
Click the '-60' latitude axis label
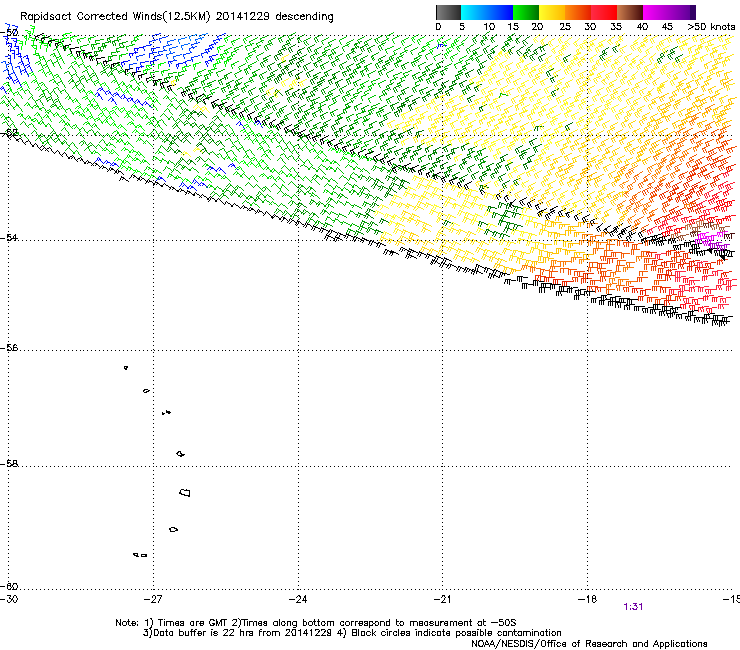click(x=9, y=587)
